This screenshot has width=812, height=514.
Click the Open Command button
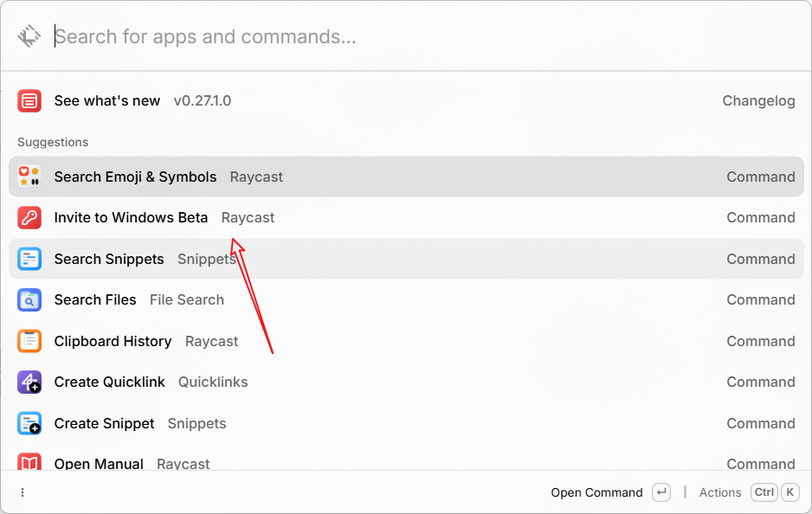[596, 492]
